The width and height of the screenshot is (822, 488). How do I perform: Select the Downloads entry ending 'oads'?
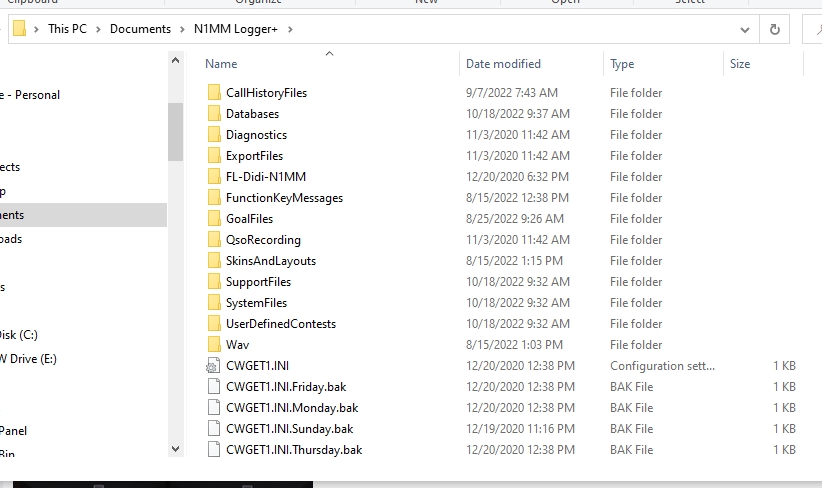tap(11, 239)
